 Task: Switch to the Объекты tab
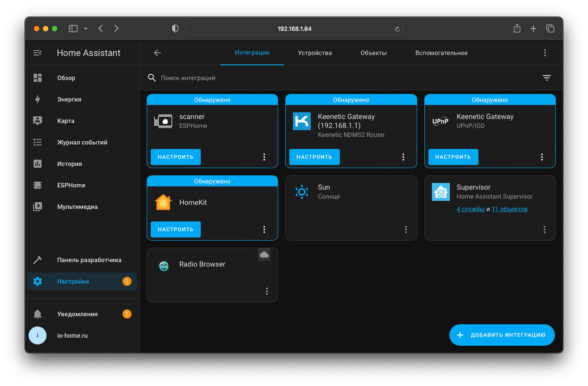(373, 53)
